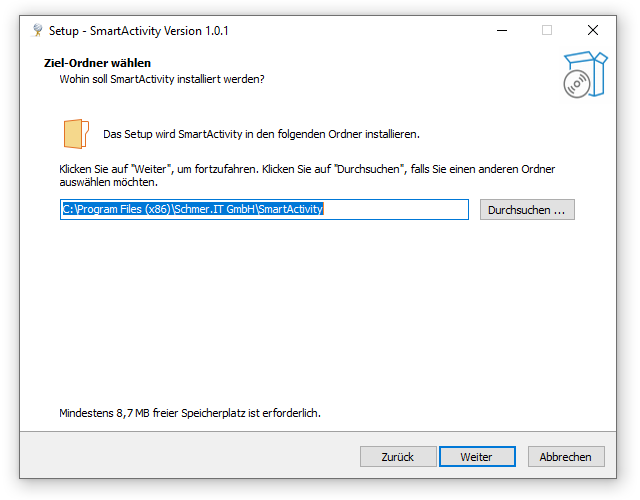
Task: Click the Setup icon in the title bar
Action: tap(38, 30)
